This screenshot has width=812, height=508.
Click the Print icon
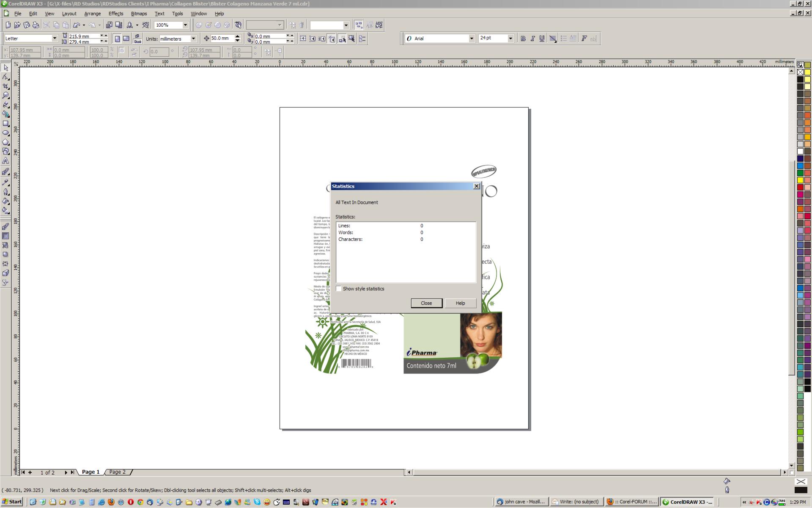point(36,25)
